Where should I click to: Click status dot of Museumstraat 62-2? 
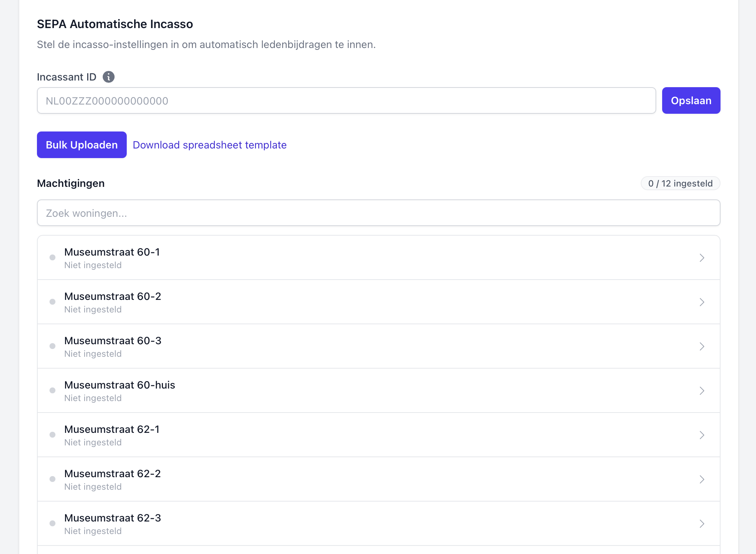point(52,479)
